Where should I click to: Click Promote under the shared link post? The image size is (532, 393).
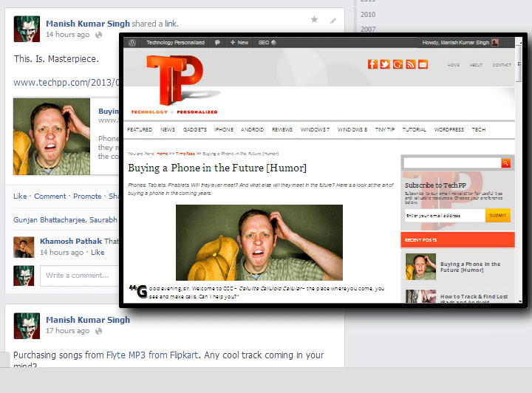87,196
